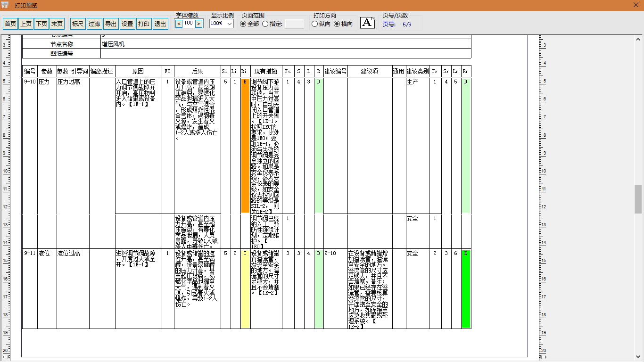
Task: Click the 建议类别 column header
Action: (x=417, y=71)
